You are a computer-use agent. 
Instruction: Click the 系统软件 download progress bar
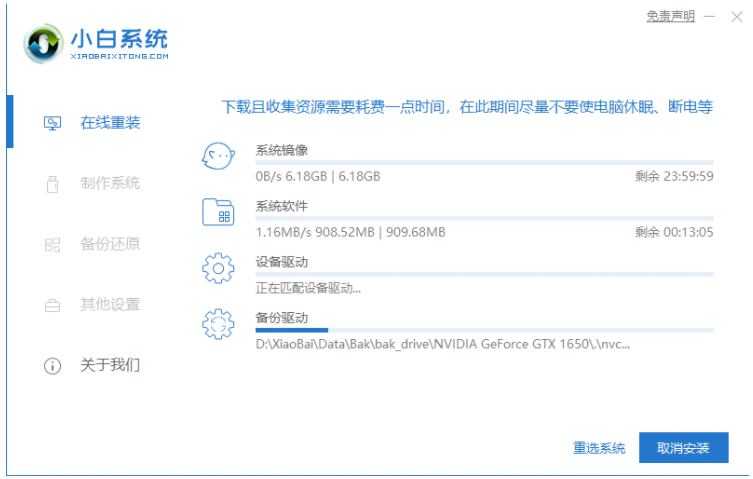point(485,219)
